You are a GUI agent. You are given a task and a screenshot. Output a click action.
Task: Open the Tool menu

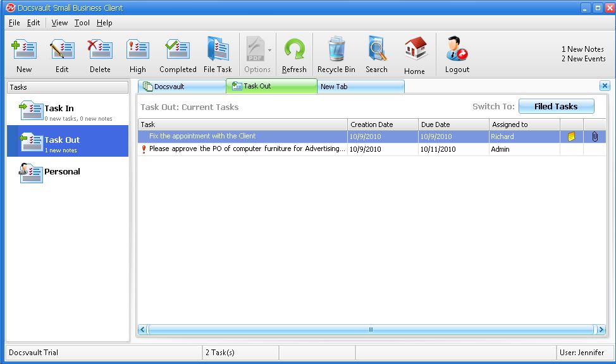point(82,23)
